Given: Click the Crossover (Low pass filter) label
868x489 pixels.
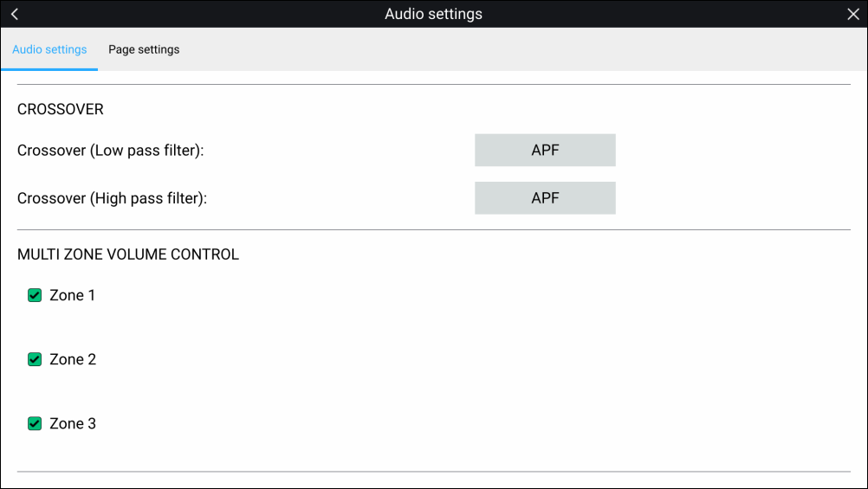Looking at the screenshot, I should pos(110,151).
